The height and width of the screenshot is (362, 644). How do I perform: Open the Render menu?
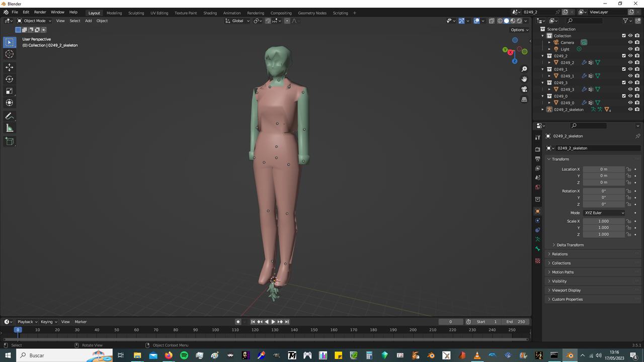pos(40,12)
